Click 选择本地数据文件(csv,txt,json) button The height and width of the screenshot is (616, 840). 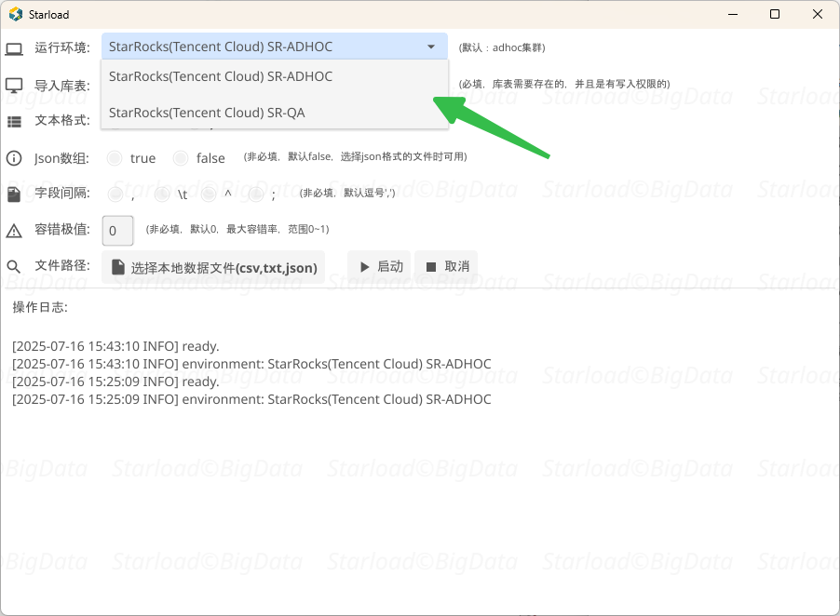[x=214, y=267]
